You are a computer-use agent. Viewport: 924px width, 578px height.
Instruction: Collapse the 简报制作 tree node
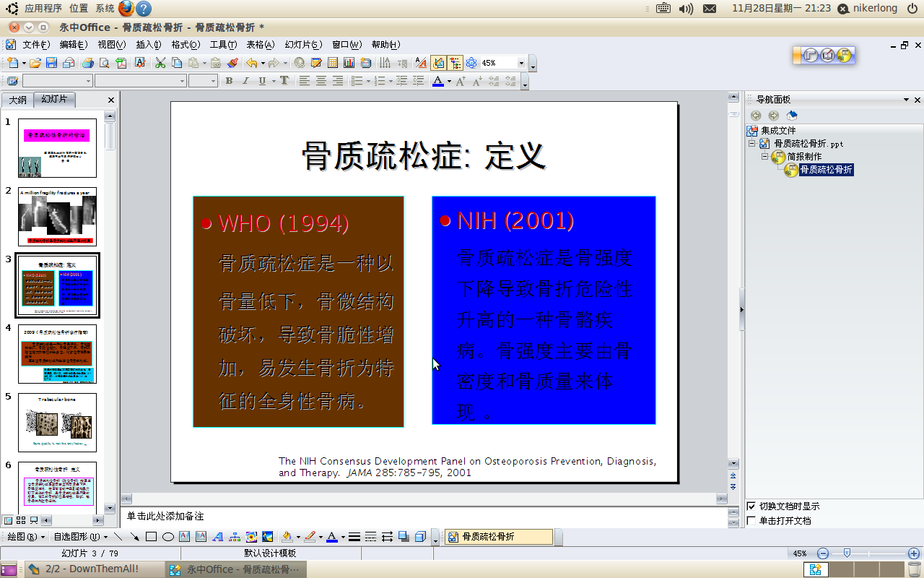tap(765, 156)
